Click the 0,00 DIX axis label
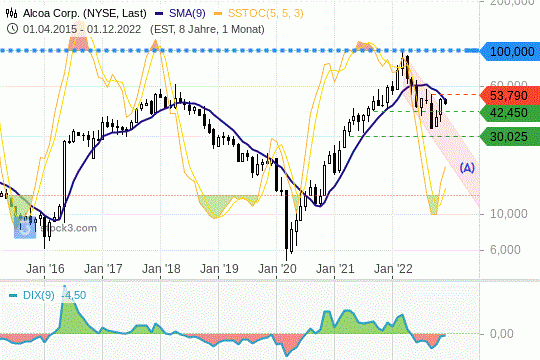 pyautogui.click(x=502, y=333)
